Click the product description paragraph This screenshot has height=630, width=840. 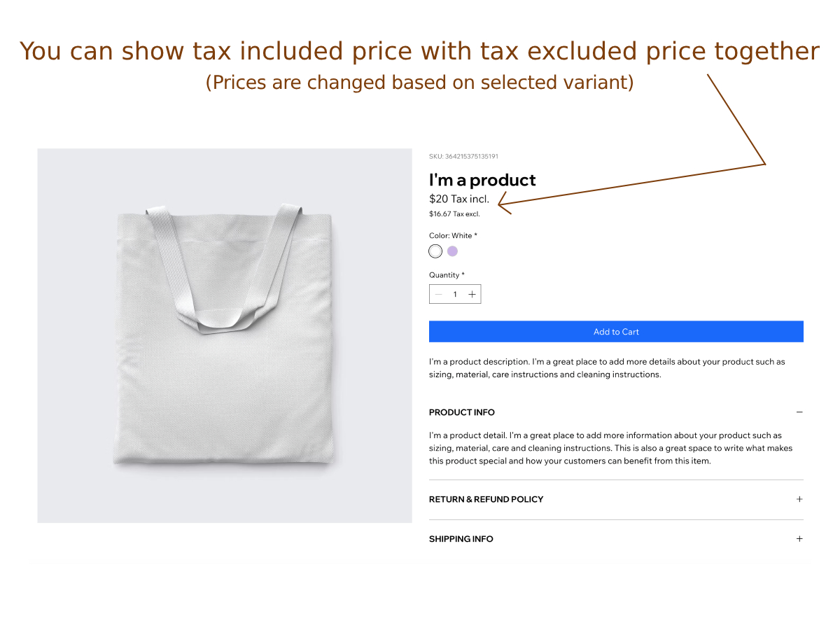click(x=607, y=368)
